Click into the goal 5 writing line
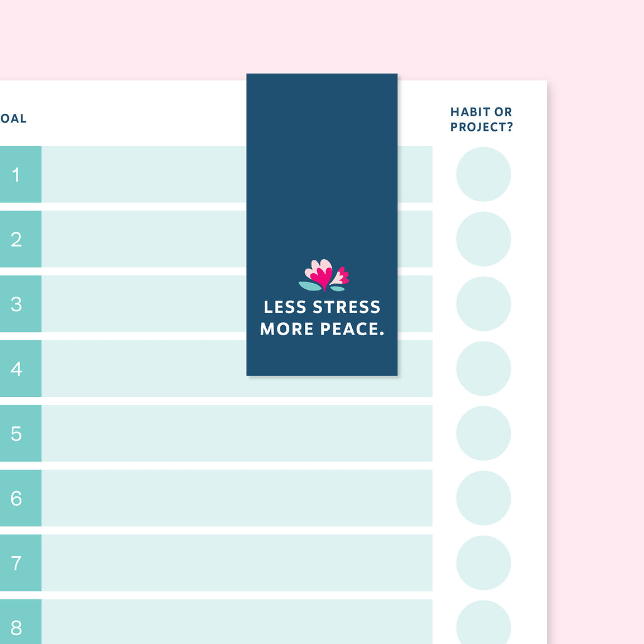Screen dimensions: 644x644 coord(236,433)
